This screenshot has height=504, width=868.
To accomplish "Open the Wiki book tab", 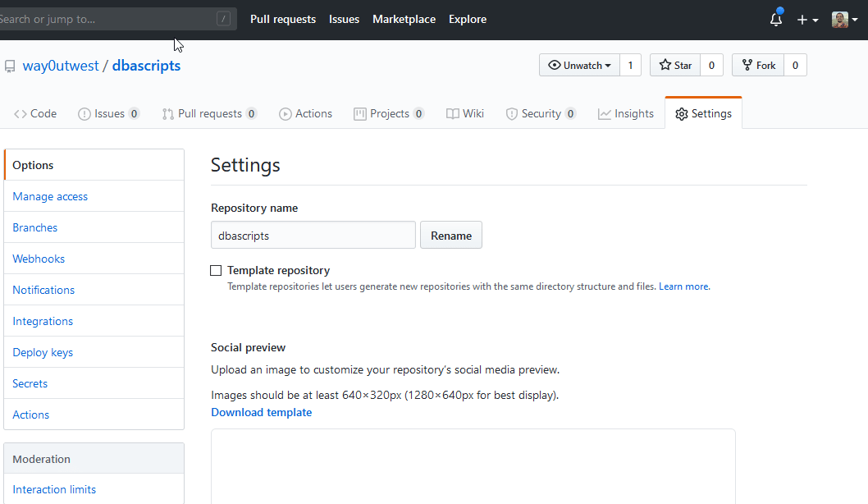I will (x=465, y=114).
